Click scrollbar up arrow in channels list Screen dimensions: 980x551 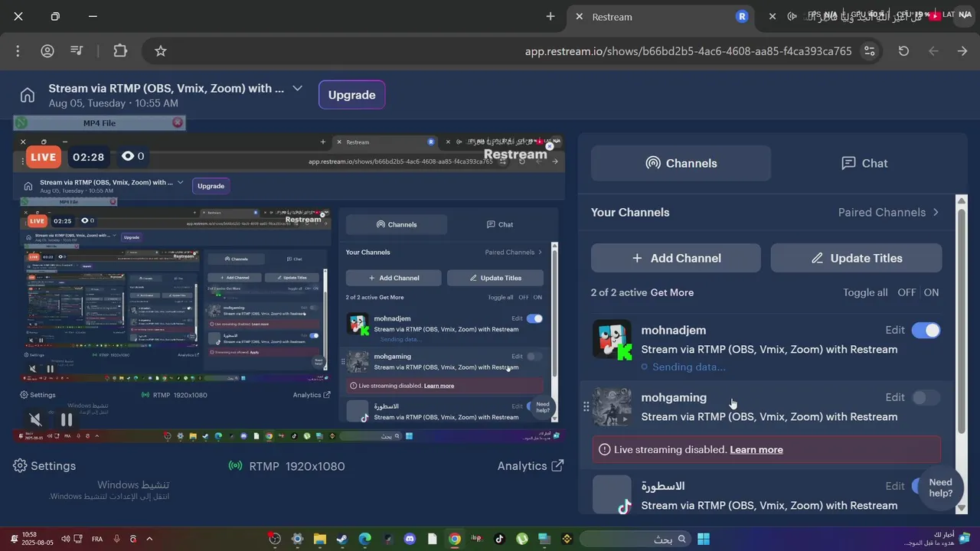[x=962, y=201]
